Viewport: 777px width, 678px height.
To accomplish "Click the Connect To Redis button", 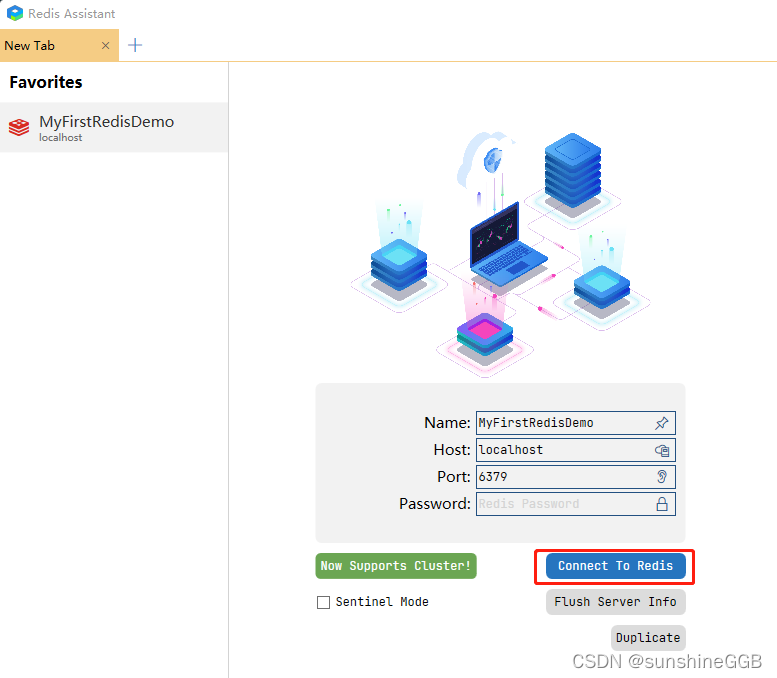I will tap(615, 566).
